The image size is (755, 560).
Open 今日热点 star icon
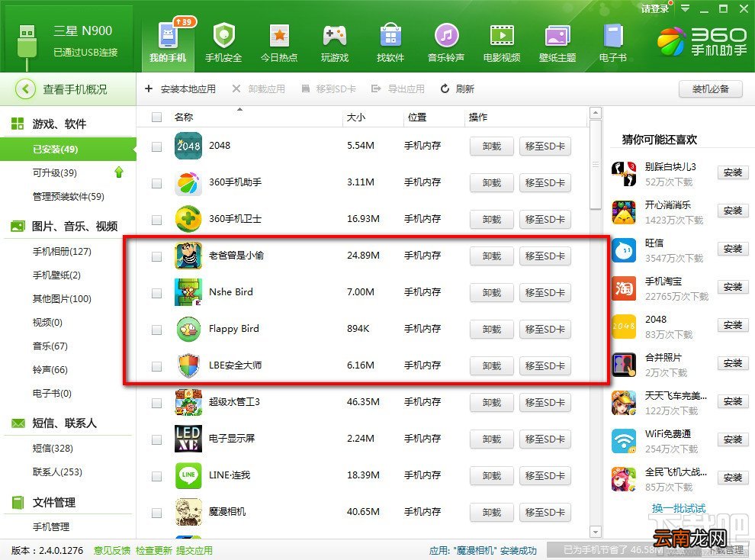[x=279, y=36]
